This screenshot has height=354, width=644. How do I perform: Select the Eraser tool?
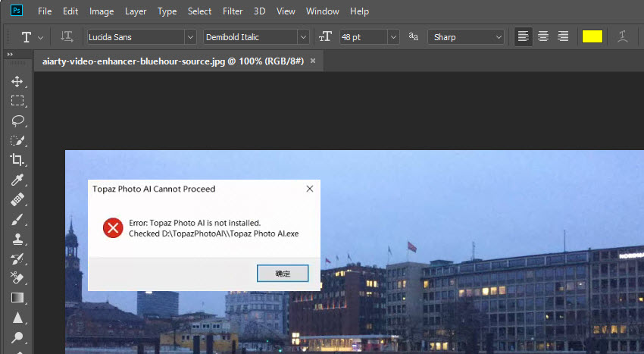(17, 278)
